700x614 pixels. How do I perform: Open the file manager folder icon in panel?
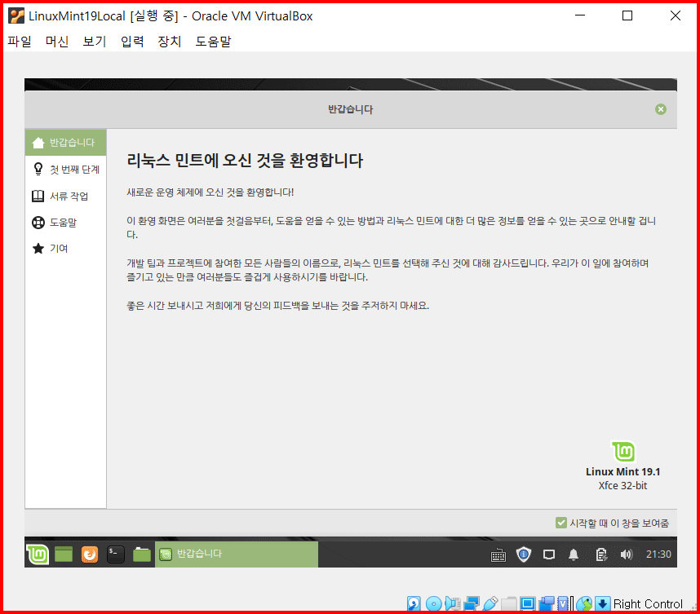click(x=142, y=554)
